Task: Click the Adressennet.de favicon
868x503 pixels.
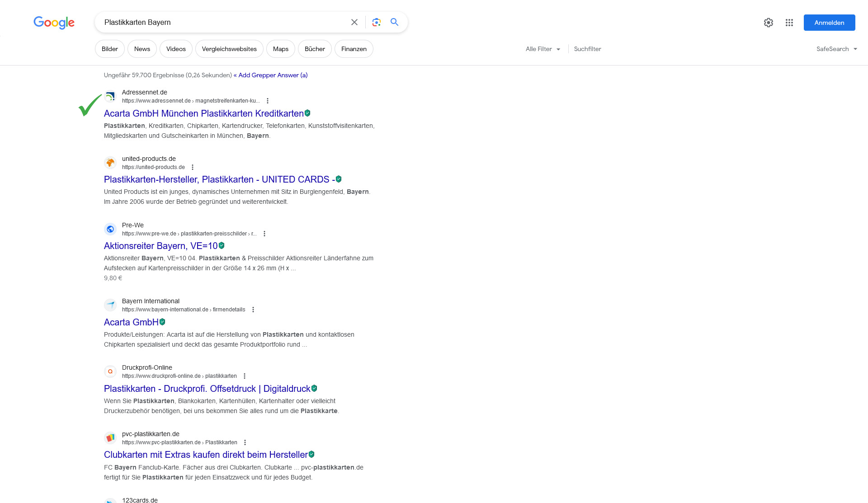Action: click(x=110, y=96)
